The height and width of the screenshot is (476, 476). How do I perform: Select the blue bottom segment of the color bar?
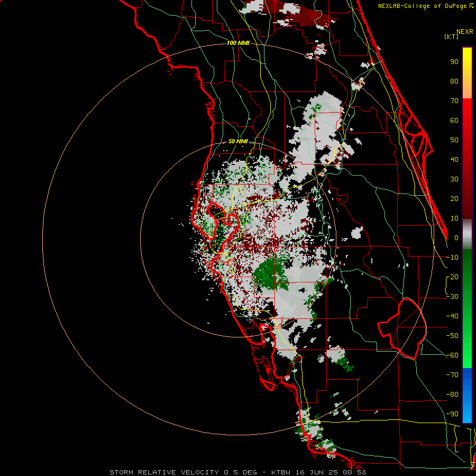point(467,395)
